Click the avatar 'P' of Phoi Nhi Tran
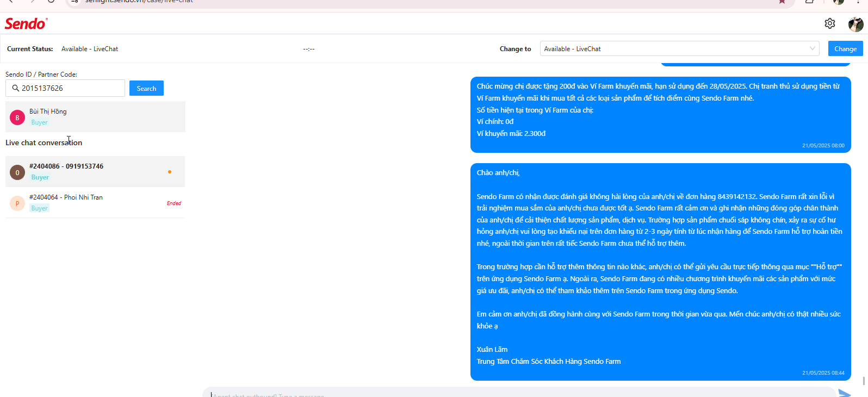868x397 pixels. pos(17,203)
